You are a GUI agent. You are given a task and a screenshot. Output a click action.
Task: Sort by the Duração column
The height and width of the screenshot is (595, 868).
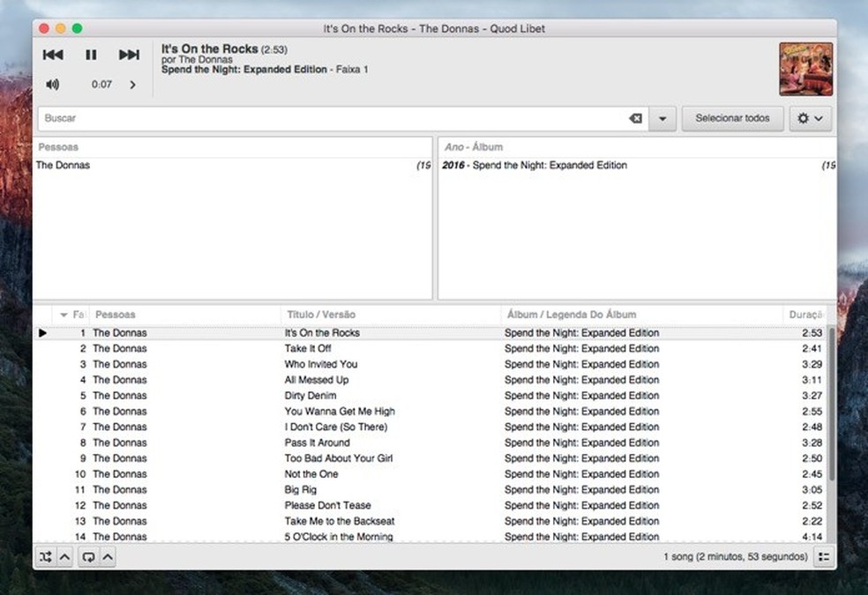804,315
